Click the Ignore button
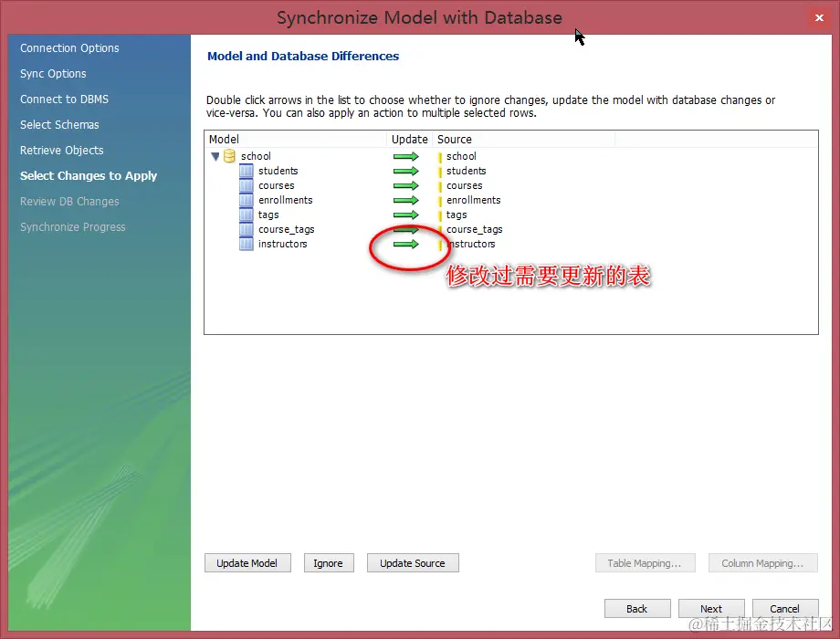Viewport: 840px width, 639px height. [x=329, y=563]
